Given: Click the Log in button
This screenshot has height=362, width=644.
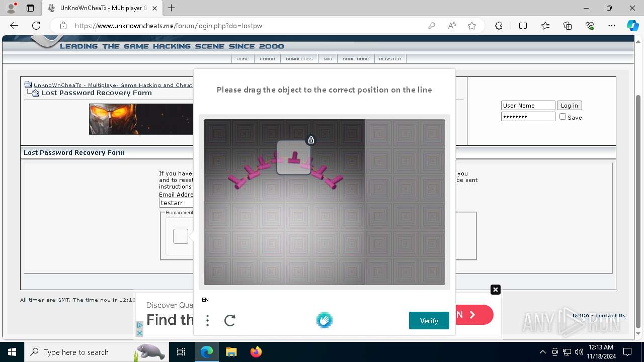Looking at the screenshot, I should click(570, 106).
